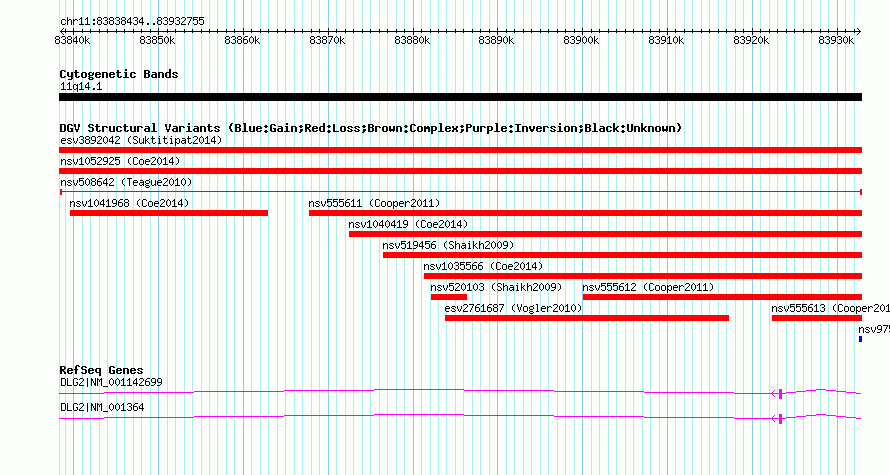The height and width of the screenshot is (475, 890).
Task: Click the red bar of nsv519456
Action: click(623, 255)
